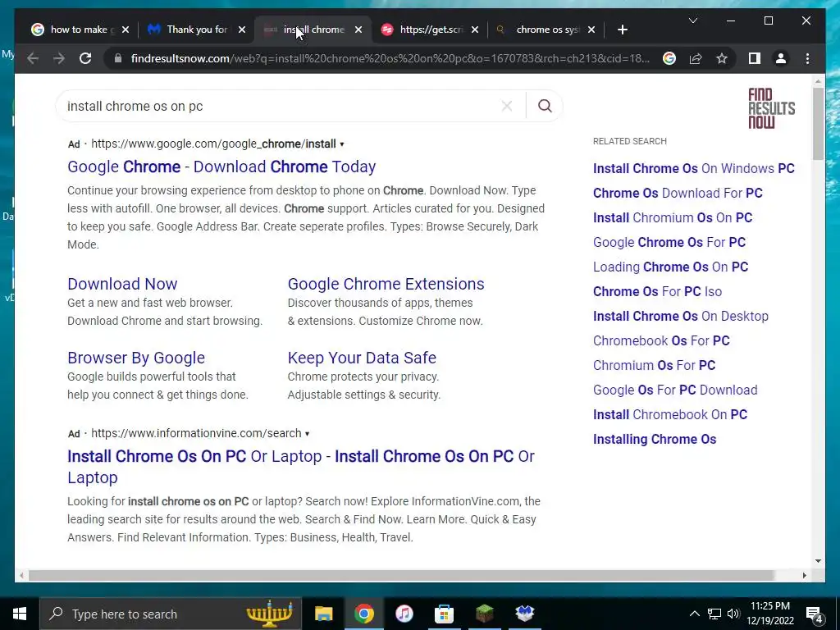The image size is (840, 630).
Task: Open 'Google Chrome - Download Chrome Today' link
Action: (x=221, y=167)
